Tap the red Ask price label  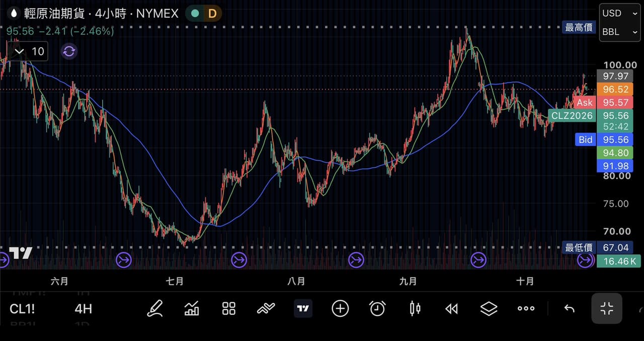coord(585,103)
